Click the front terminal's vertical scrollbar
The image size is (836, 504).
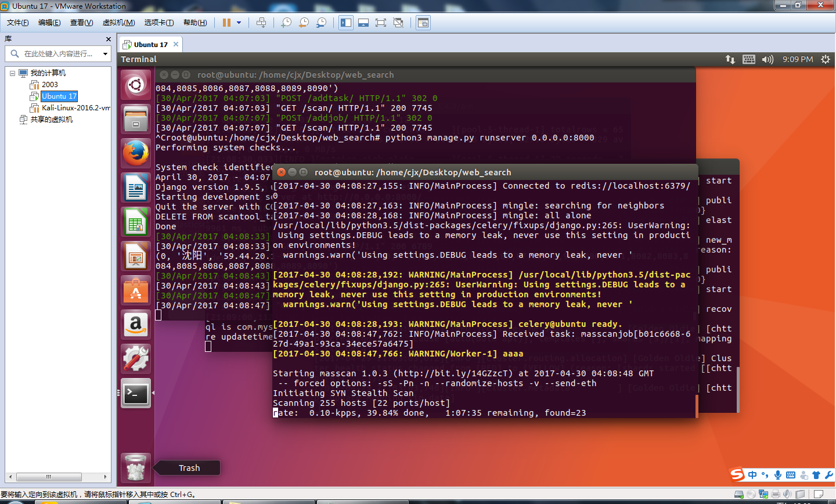click(696, 405)
